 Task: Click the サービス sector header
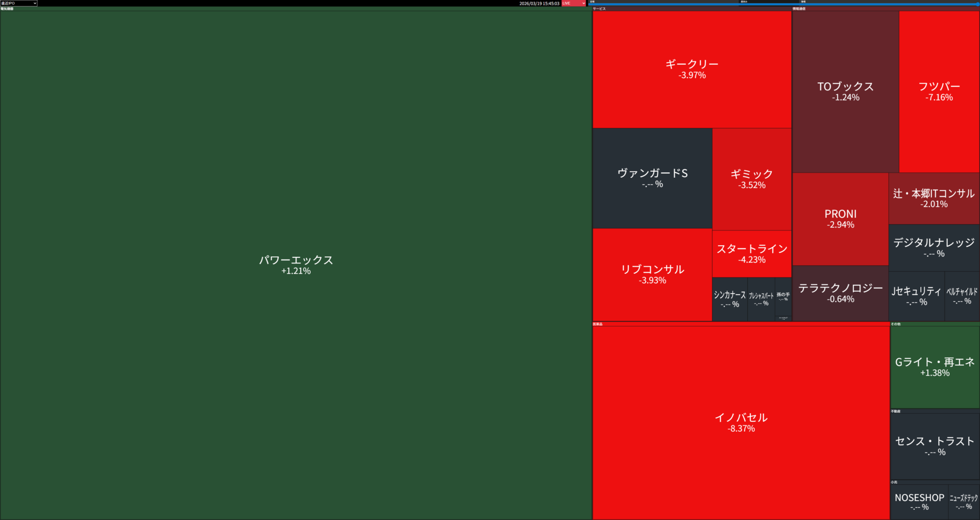tap(599, 9)
